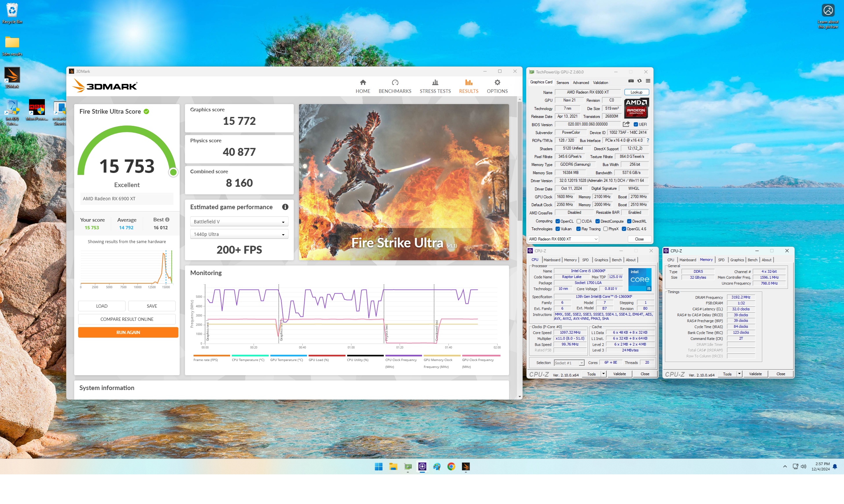Viewport: 844px width, 504px height.
Task: Select the 3DMark desktop shortcut
Action: (12, 78)
